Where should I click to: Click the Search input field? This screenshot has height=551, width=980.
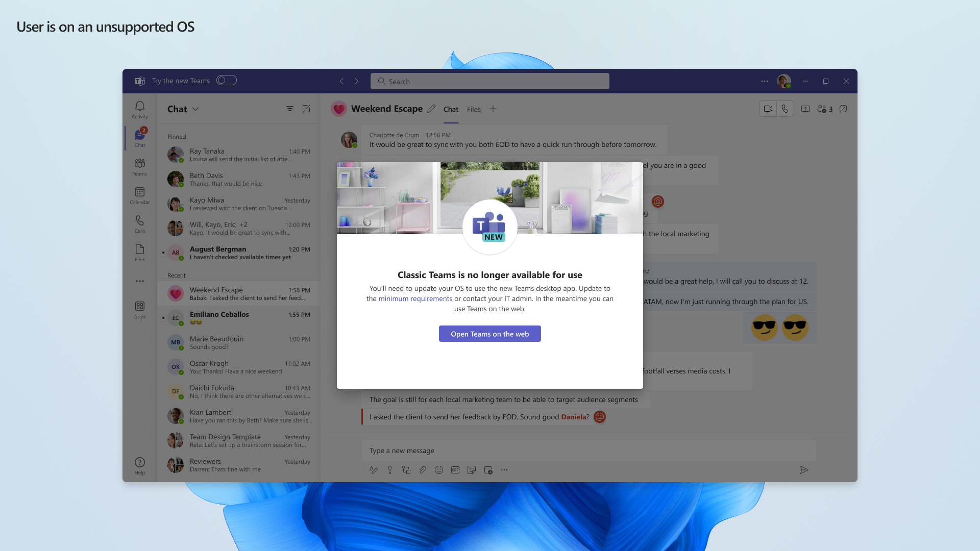[489, 81]
